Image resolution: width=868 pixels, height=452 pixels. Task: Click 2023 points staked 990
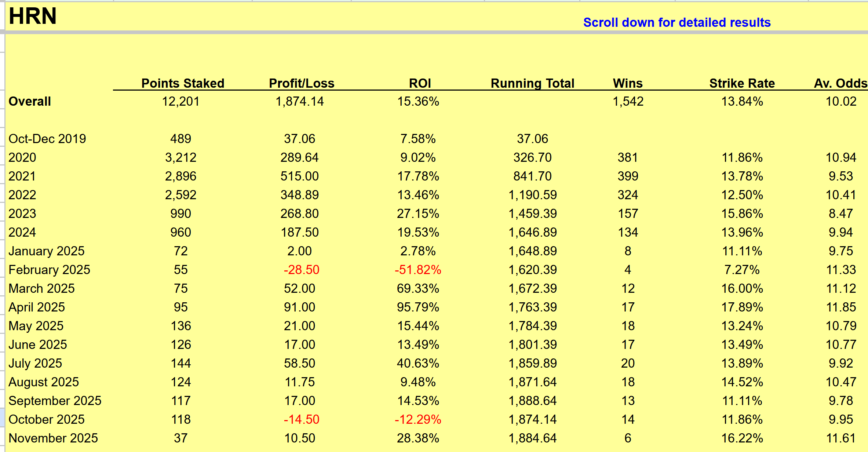pos(180,214)
